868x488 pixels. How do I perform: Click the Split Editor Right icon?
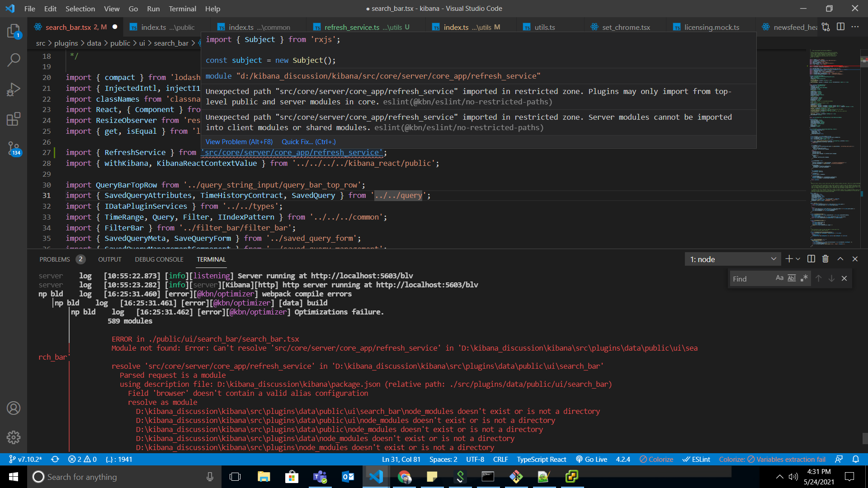coord(840,27)
